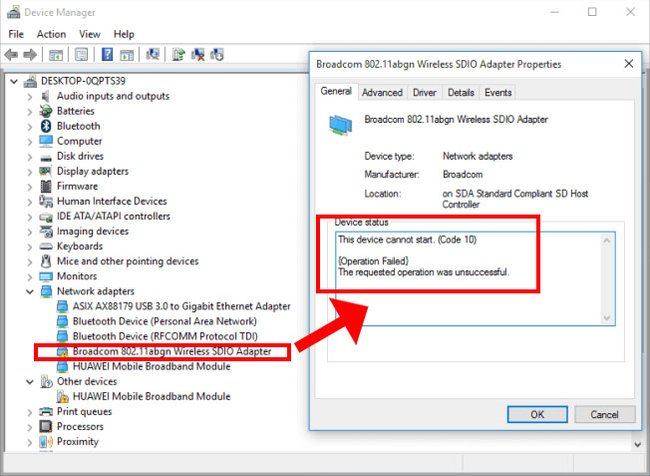The image size is (650, 476).
Task: Click the DESKTOP-0QPTS39 computer icon
Action: pyautogui.click(x=30, y=81)
